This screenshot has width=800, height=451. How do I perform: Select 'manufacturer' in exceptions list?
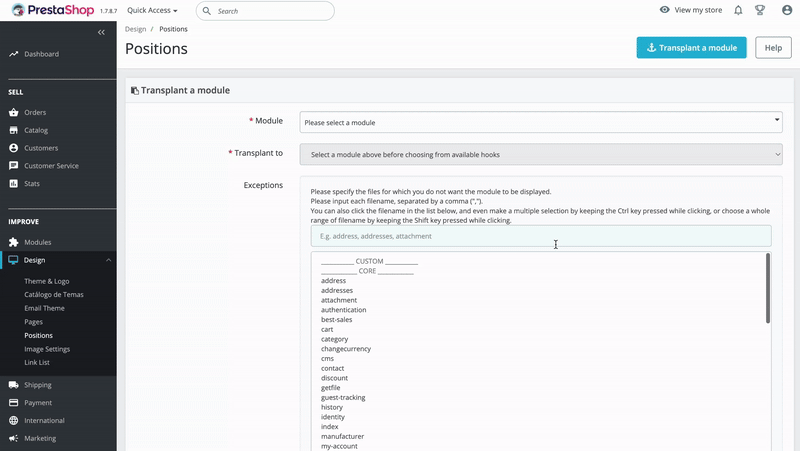342,436
